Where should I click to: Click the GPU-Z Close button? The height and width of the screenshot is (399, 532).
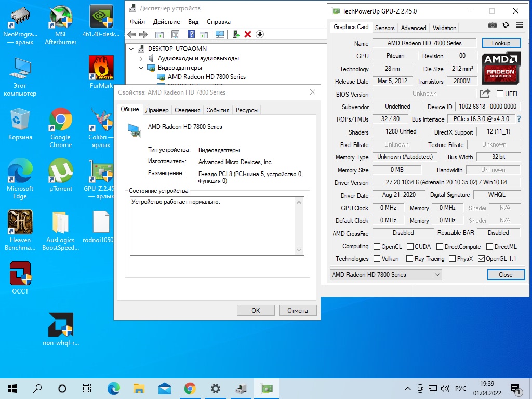tap(506, 274)
